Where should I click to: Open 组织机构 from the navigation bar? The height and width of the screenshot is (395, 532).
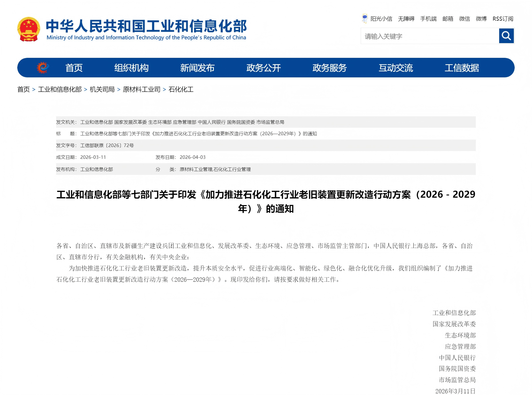[x=132, y=68]
